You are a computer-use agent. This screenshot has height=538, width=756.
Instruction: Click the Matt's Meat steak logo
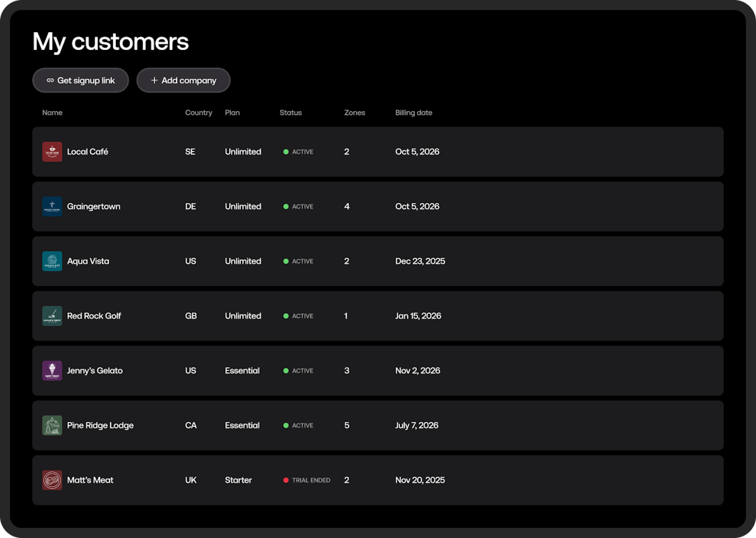(52, 480)
